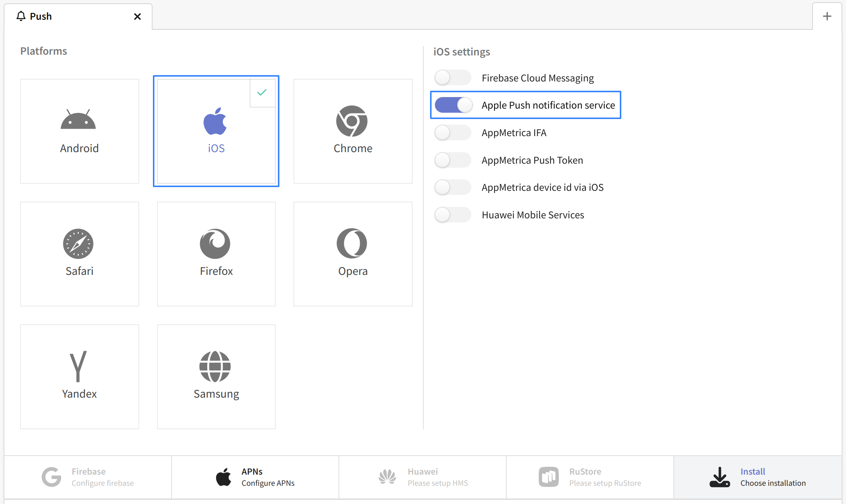Screen dimensions: 846x504
Task: Click the green checkmark on iOS card
Action: 262,92
